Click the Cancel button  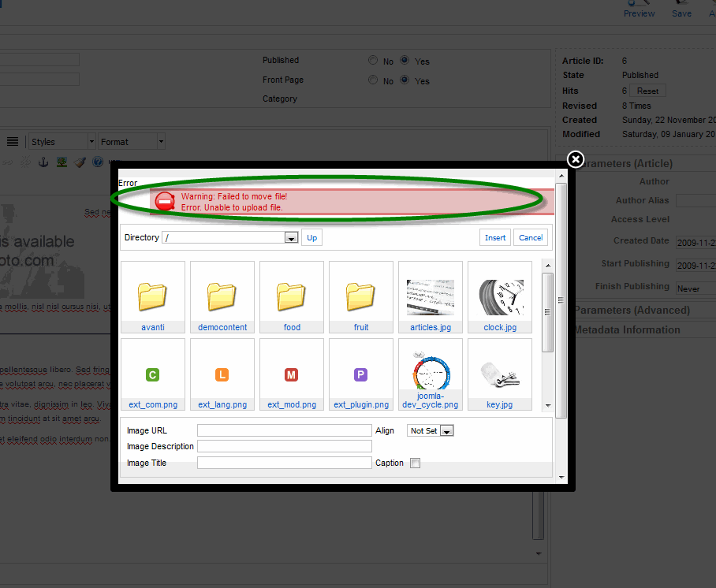click(x=531, y=237)
